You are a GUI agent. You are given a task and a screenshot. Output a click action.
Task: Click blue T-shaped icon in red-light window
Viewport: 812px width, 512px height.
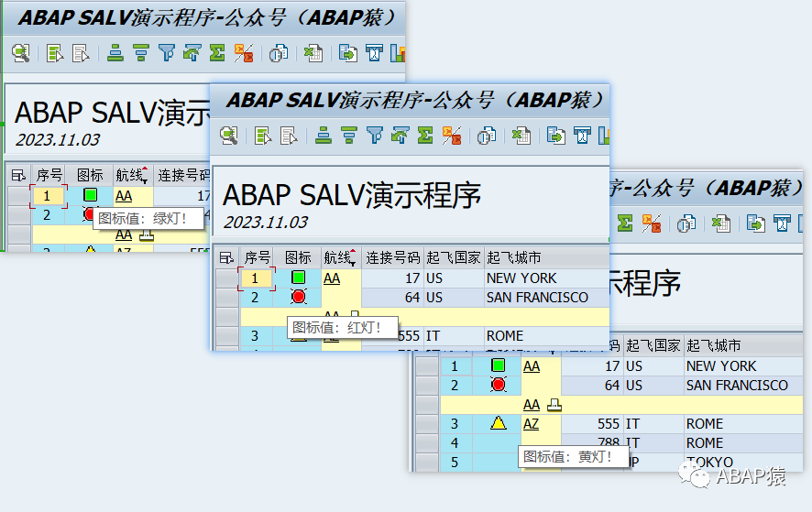click(582, 136)
